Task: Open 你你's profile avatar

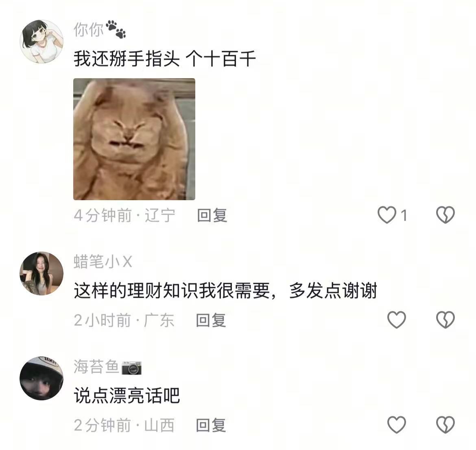Action: (41, 42)
